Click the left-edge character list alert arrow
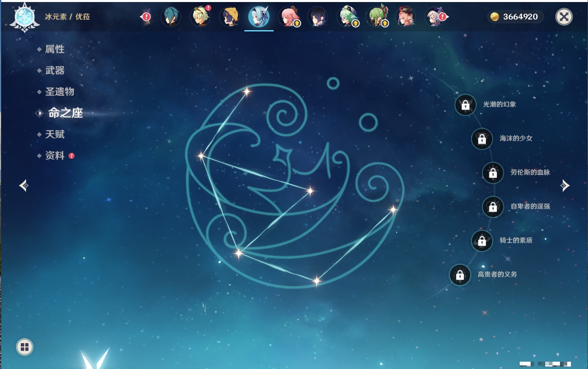Screen dimensions: 588x369 click(x=145, y=17)
